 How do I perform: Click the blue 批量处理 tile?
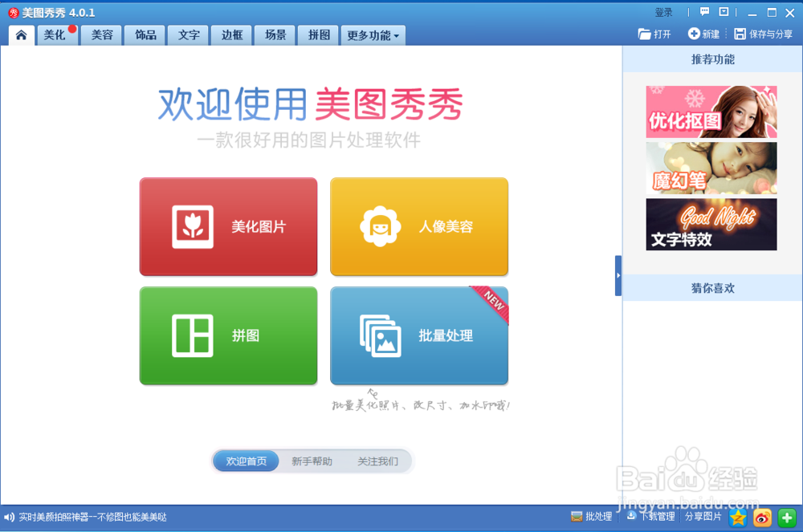click(x=419, y=335)
